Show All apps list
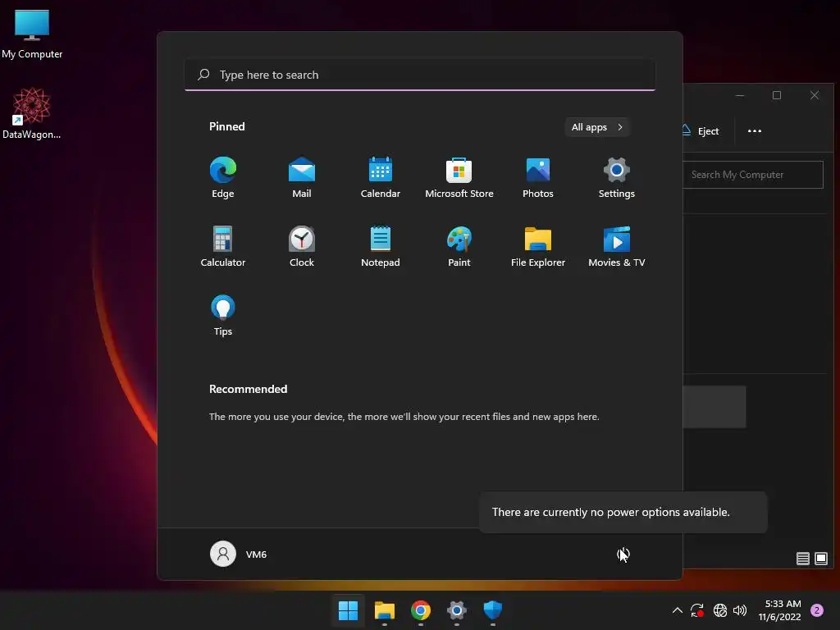The width and height of the screenshot is (840, 630). pyautogui.click(x=597, y=127)
